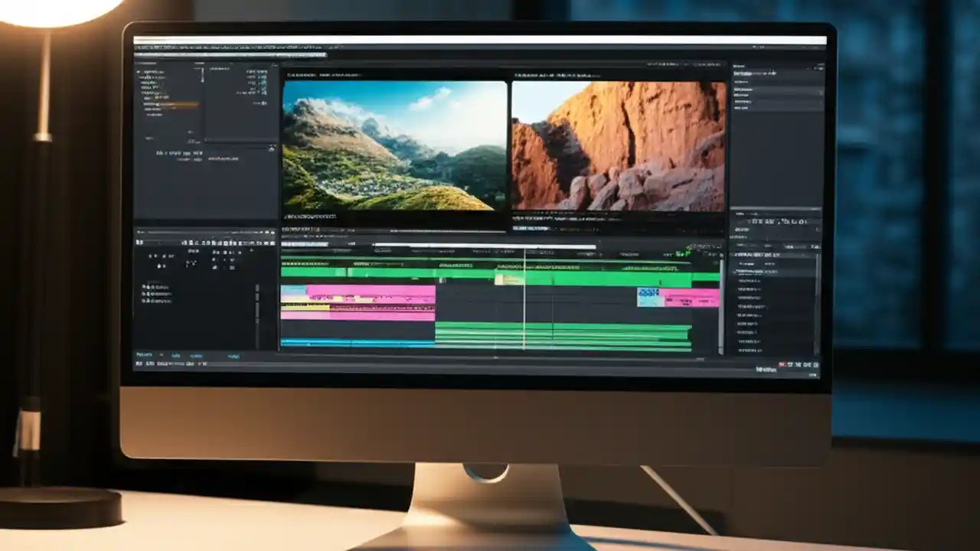Toggle track lock on the pink audio track
This screenshot has width=980, height=551.
click(x=282, y=298)
